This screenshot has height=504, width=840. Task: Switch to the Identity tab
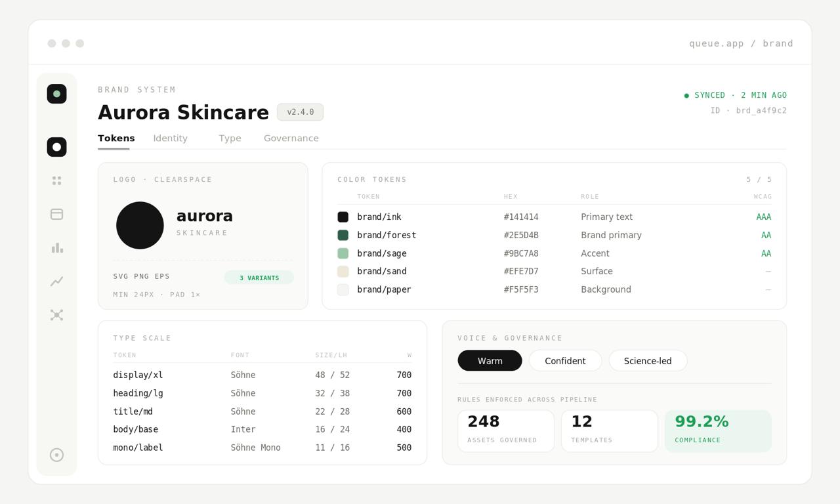[x=170, y=138]
